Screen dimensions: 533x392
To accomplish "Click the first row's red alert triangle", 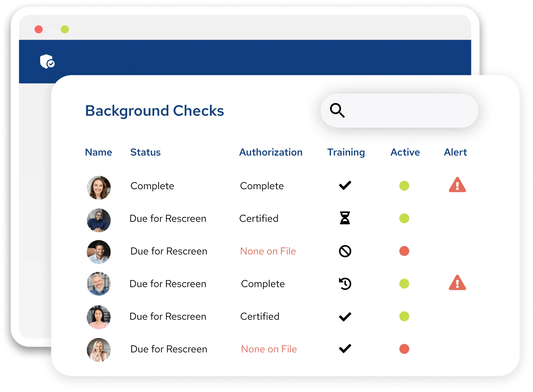I will (x=457, y=185).
